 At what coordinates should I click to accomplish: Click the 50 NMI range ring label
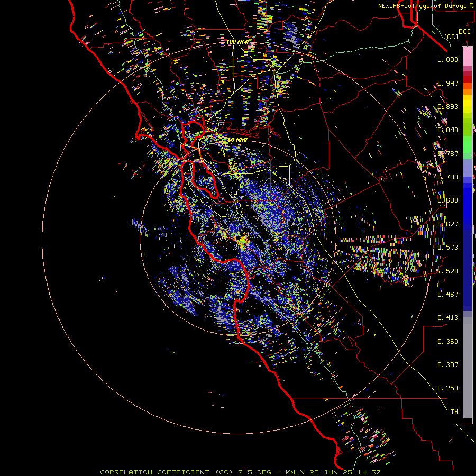(x=237, y=140)
